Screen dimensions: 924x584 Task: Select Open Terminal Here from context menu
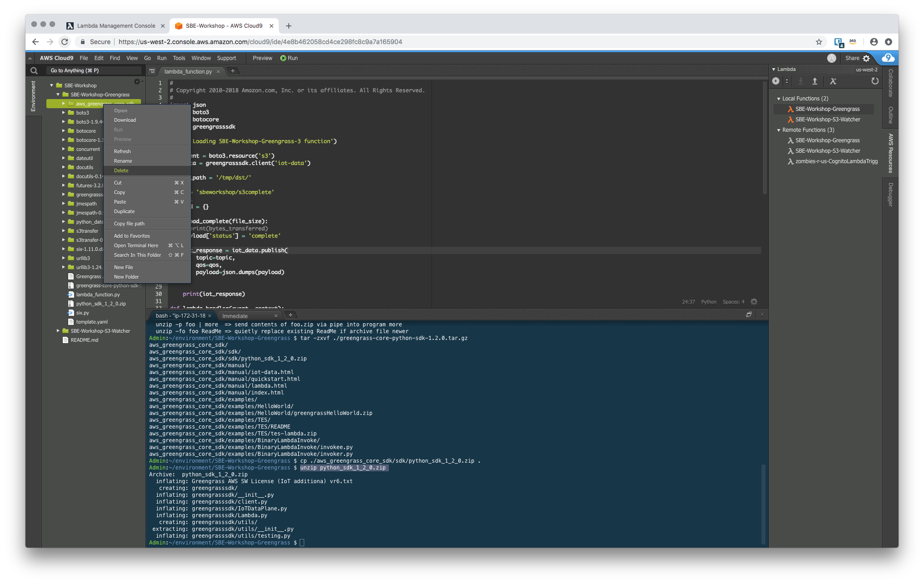click(x=147, y=245)
